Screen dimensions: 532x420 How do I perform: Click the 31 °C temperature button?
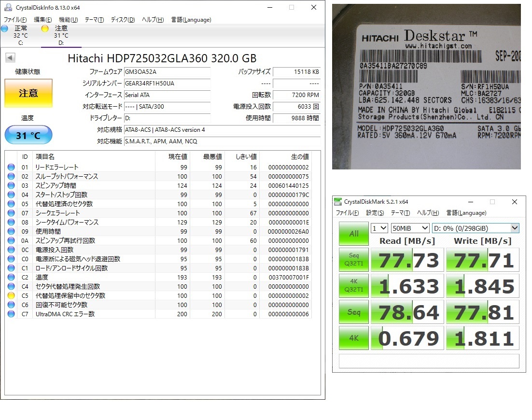28,135
